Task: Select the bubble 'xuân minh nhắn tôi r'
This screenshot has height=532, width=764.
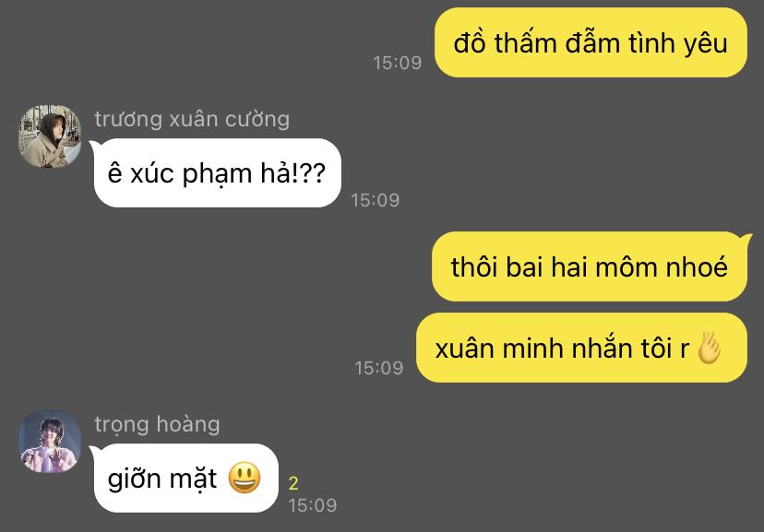Action: [581, 348]
